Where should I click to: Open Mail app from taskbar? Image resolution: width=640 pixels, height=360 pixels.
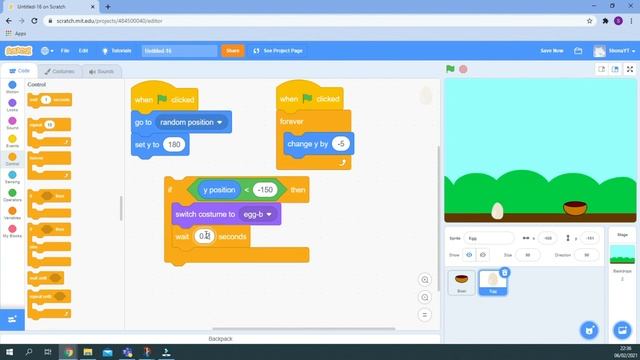(107, 352)
